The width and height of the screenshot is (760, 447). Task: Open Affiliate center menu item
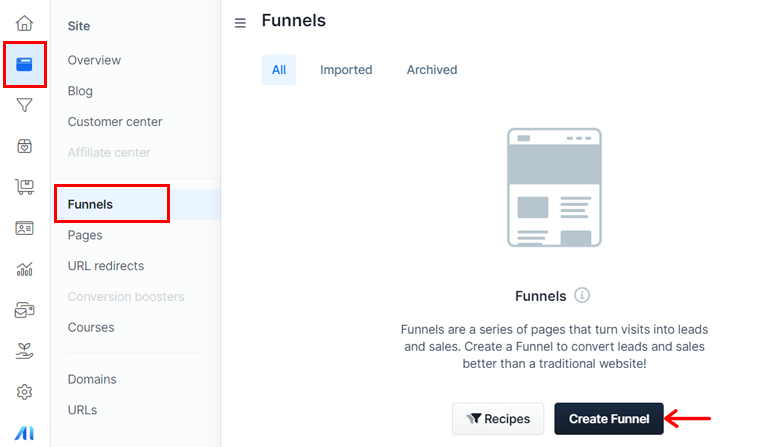click(109, 152)
